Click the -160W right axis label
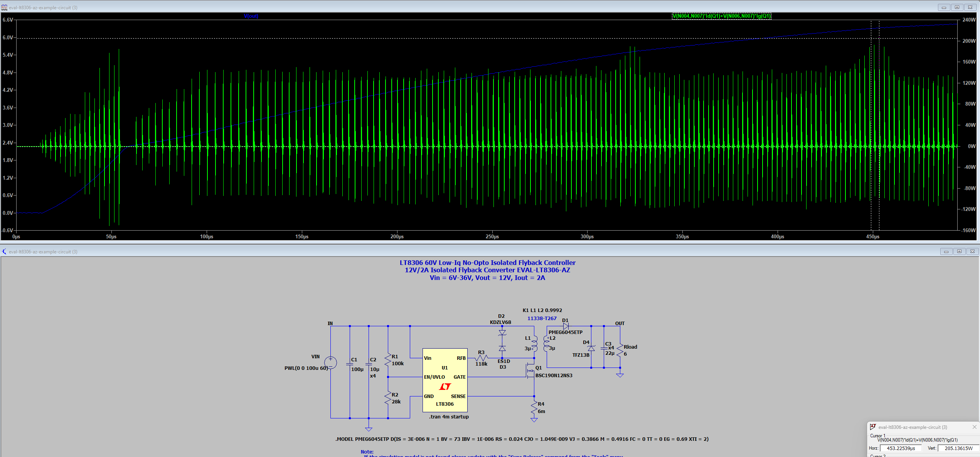The image size is (980, 457). [x=969, y=230]
